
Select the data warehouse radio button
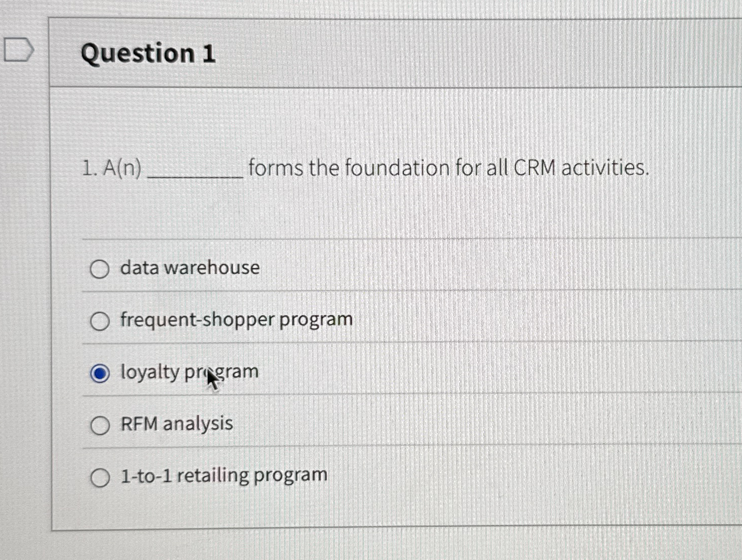[100, 268]
